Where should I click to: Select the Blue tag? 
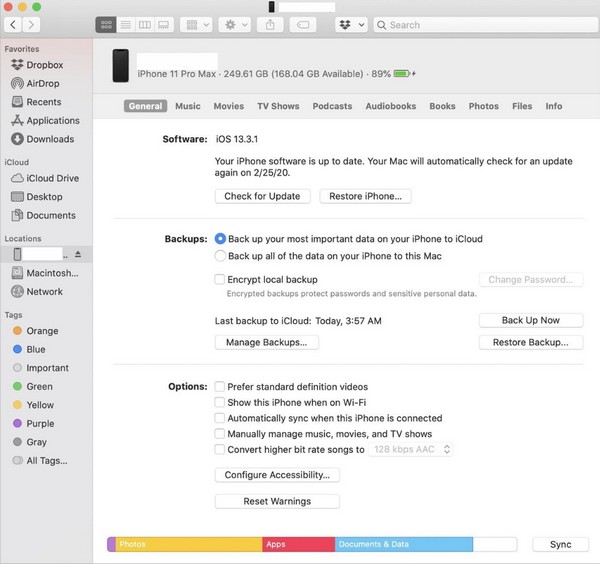click(x=29, y=349)
